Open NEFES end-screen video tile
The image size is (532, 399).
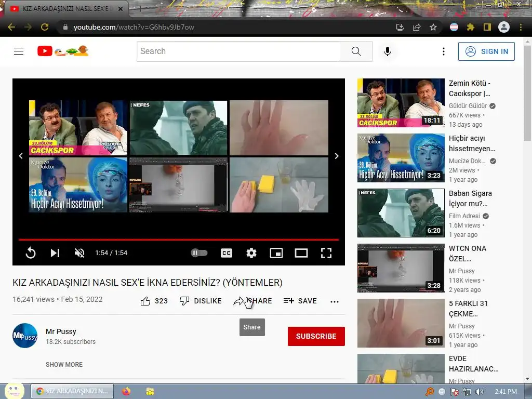179,128
